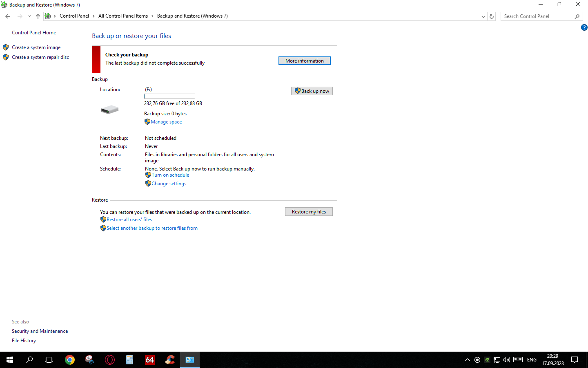Click the drive E: disk icon
Image resolution: width=588 pixels, height=368 pixels.
coord(110,110)
